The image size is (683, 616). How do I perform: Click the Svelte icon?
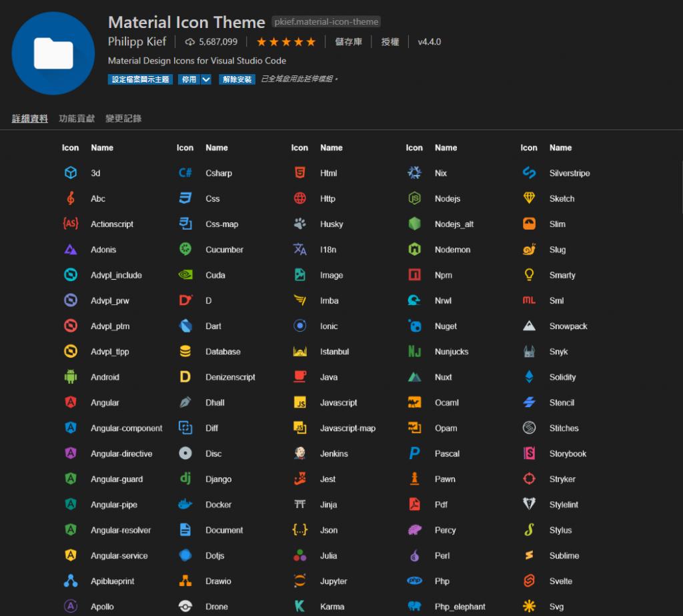pos(529,581)
